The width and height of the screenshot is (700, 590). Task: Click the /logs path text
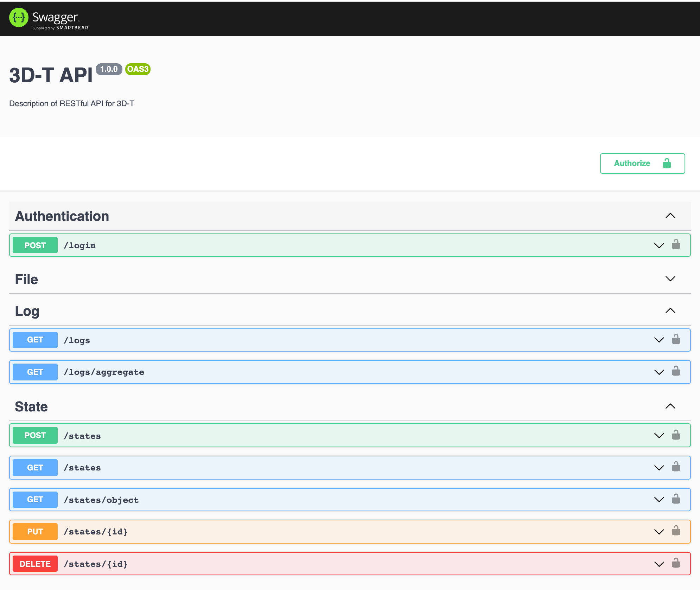tap(77, 340)
